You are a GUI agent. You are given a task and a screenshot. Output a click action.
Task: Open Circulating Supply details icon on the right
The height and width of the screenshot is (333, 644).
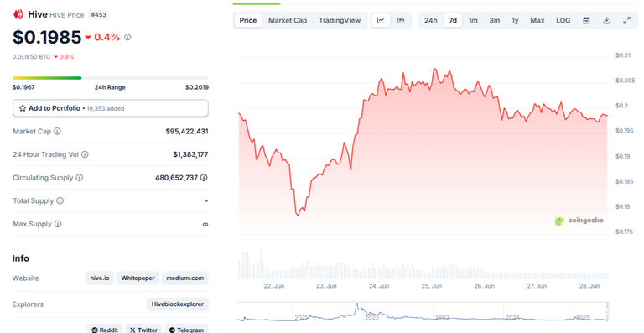[204, 178]
